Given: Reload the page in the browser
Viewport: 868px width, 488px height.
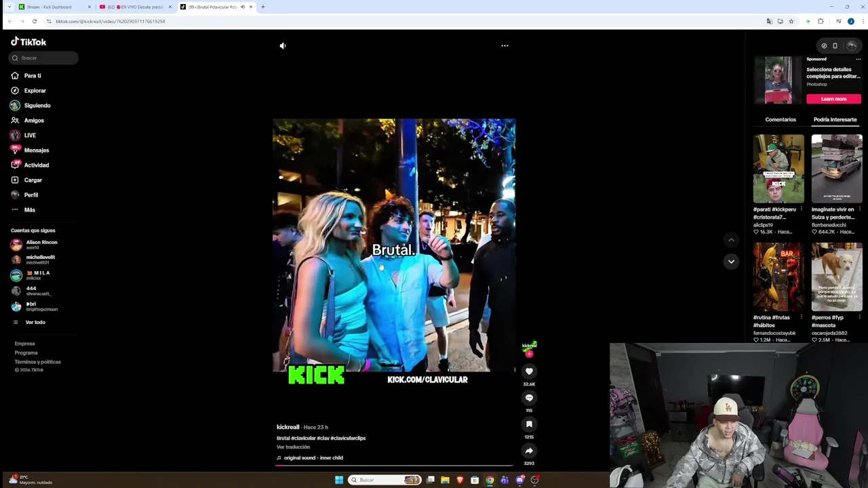Looking at the screenshot, I should (34, 21).
